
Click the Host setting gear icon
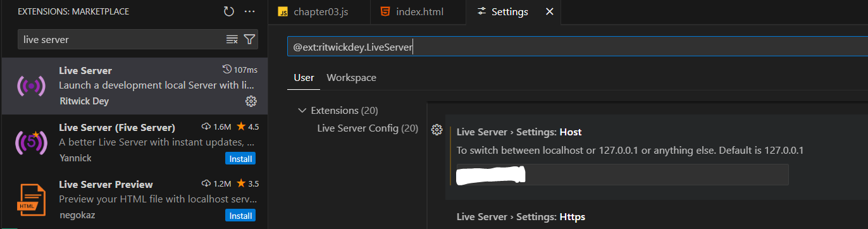436,130
